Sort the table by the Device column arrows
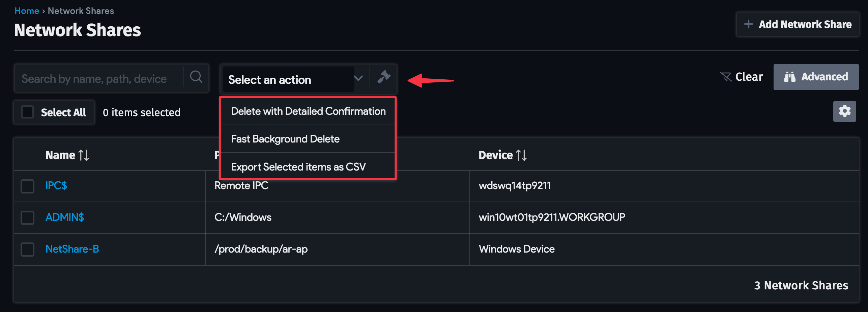The width and height of the screenshot is (868, 312). click(521, 155)
